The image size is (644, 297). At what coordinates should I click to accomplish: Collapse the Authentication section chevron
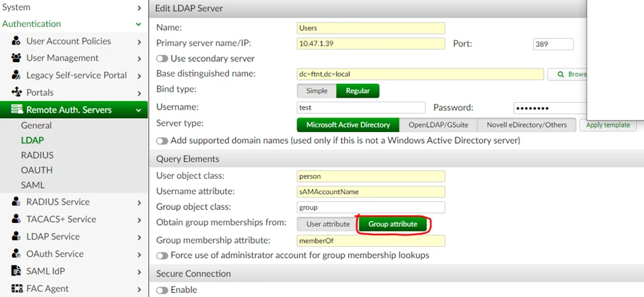[x=139, y=24]
